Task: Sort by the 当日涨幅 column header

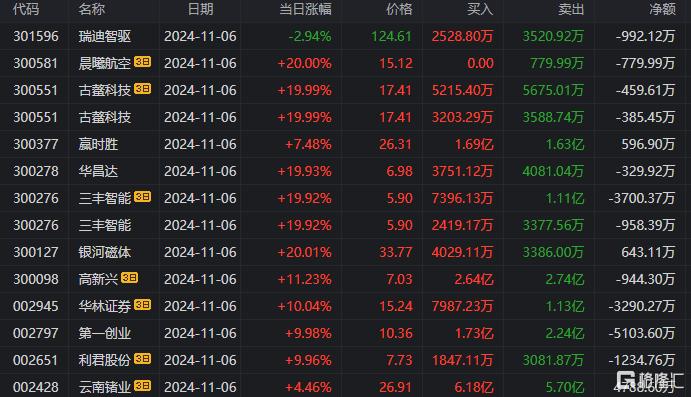Action: pos(305,9)
